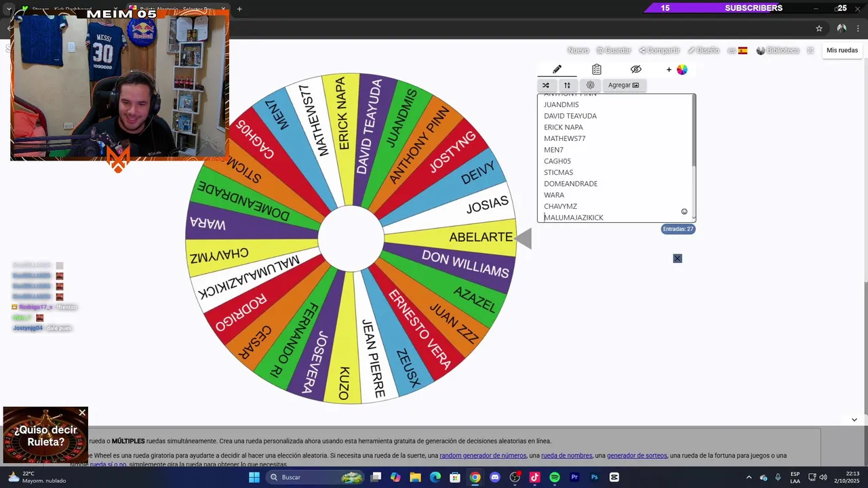Collapse description with the chevron down arrow
868x488 pixels.
(x=854, y=420)
